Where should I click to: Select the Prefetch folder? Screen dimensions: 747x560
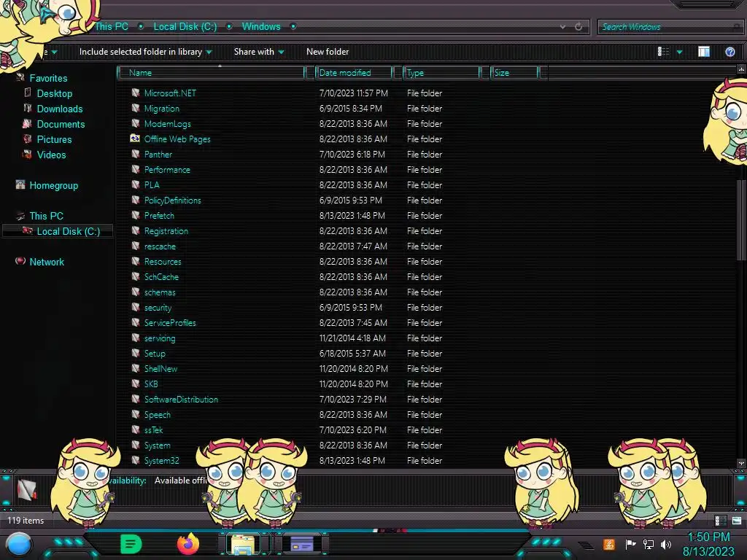point(159,215)
